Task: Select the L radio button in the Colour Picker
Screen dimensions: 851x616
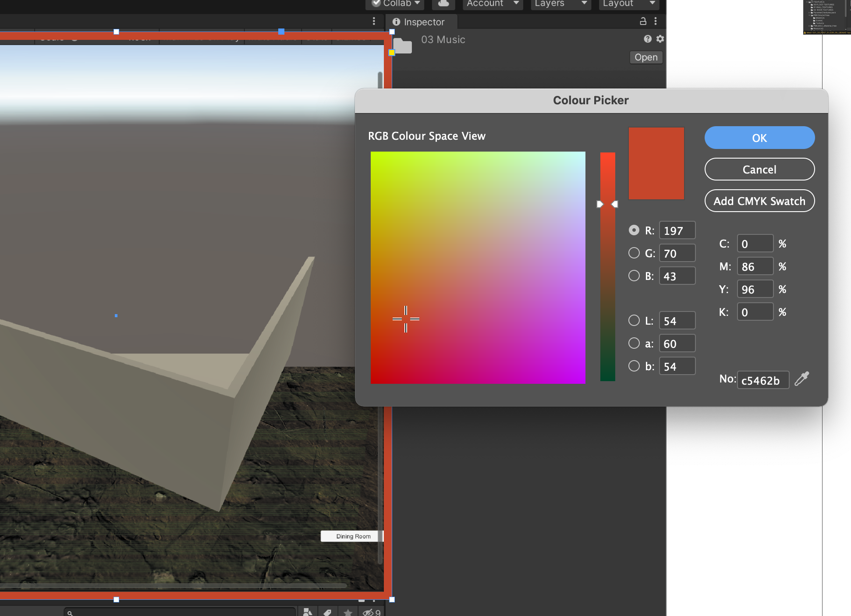Action: click(634, 320)
